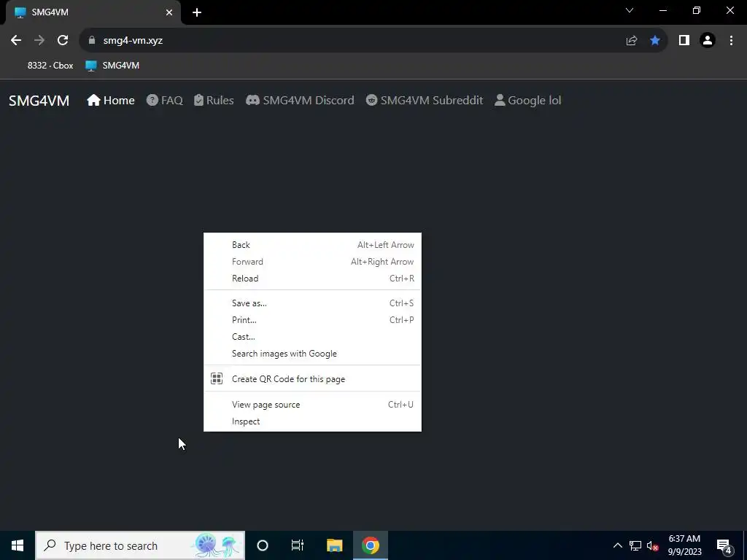
Task: Choose Back in the context menu
Action: [x=312, y=245]
